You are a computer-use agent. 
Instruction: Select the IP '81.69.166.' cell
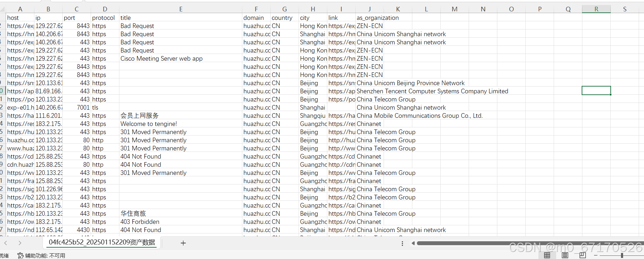click(x=49, y=91)
